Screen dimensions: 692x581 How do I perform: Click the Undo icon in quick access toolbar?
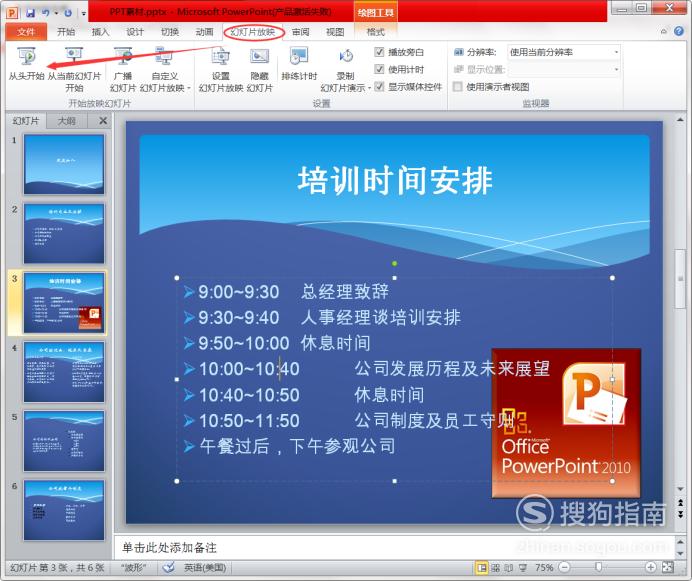click(x=45, y=13)
